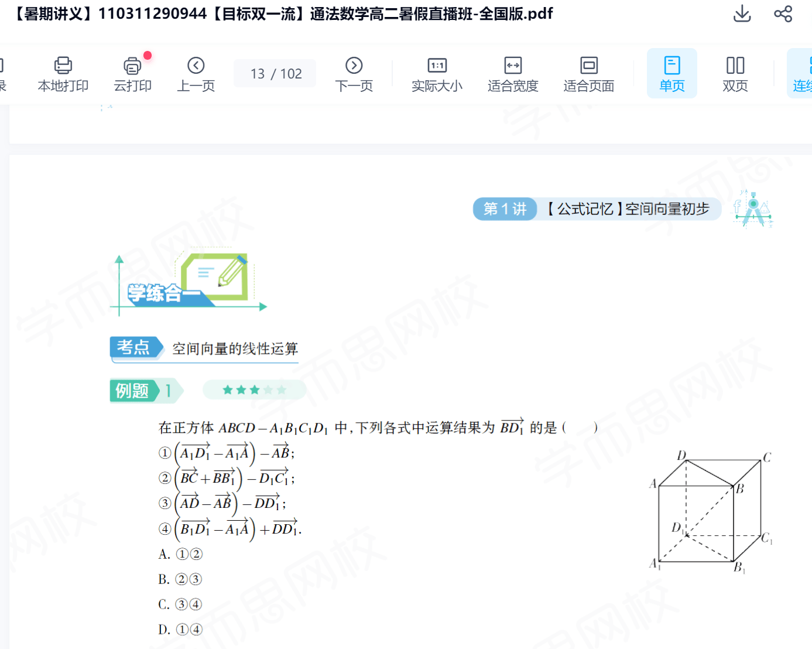Select local print (本地打印)
Screen dimensions: 812x649
(63, 74)
